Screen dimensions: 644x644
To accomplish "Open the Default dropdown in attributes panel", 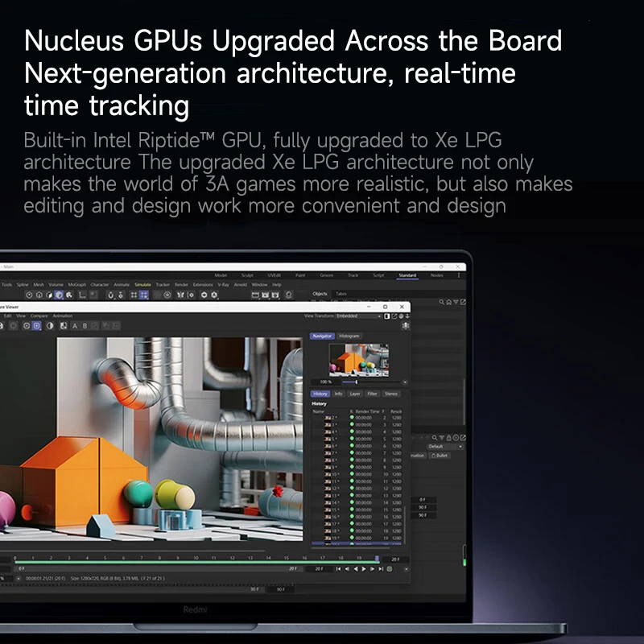I will (x=445, y=446).
